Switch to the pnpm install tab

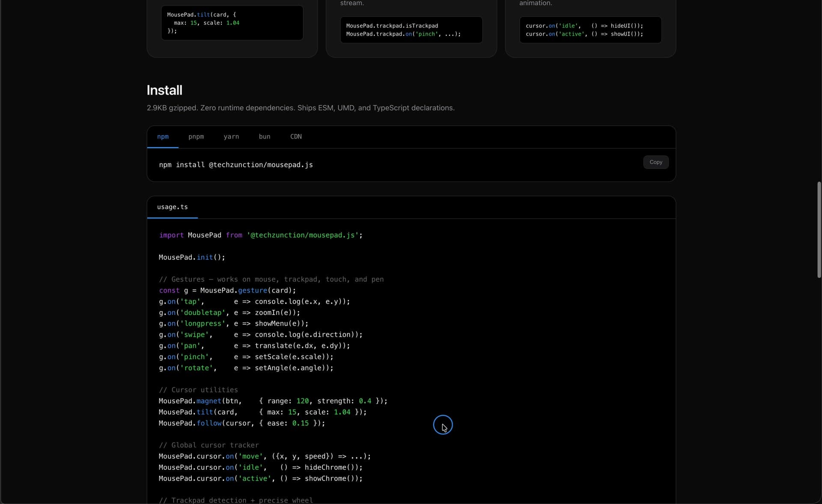pos(196,137)
